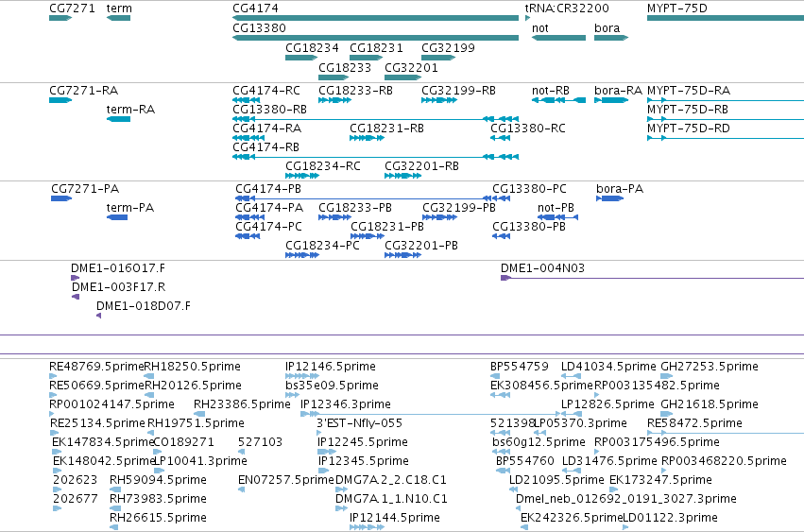This screenshot has height=532, width=804.
Task: Select EST 3'EST-Nfly-055
Action: (317, 433)
